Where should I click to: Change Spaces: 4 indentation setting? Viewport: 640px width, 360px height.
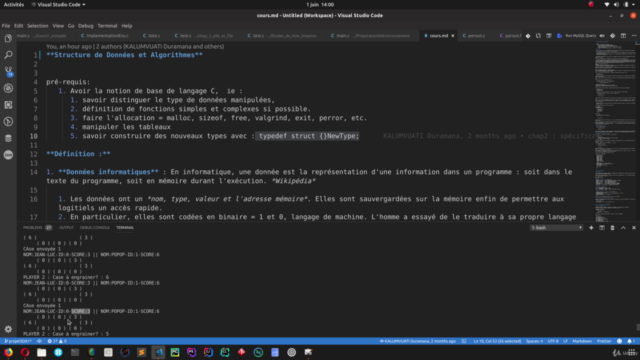pyautogui.click(x=534, y=341)
